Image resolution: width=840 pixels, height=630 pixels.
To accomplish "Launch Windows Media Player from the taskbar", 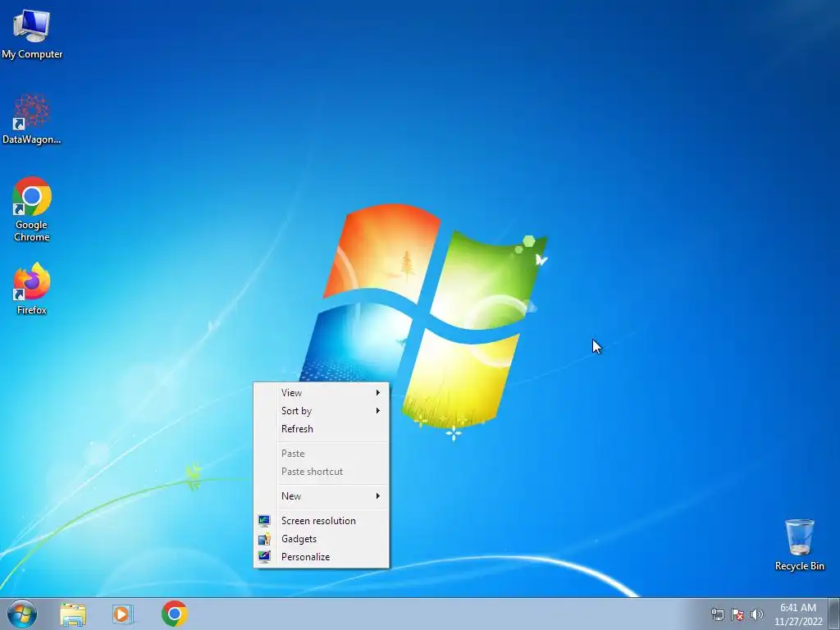I will coord(123,614).
